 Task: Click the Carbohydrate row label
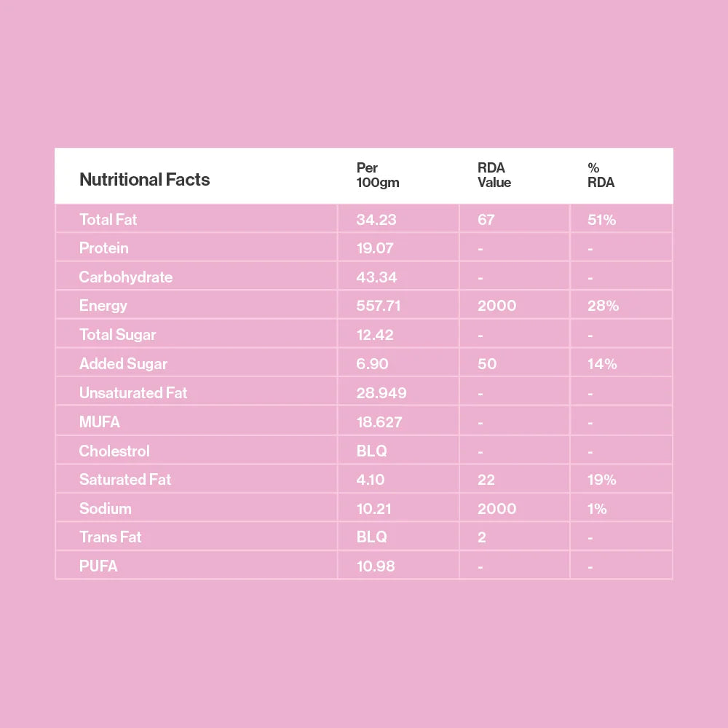click(x=125, y=277)
